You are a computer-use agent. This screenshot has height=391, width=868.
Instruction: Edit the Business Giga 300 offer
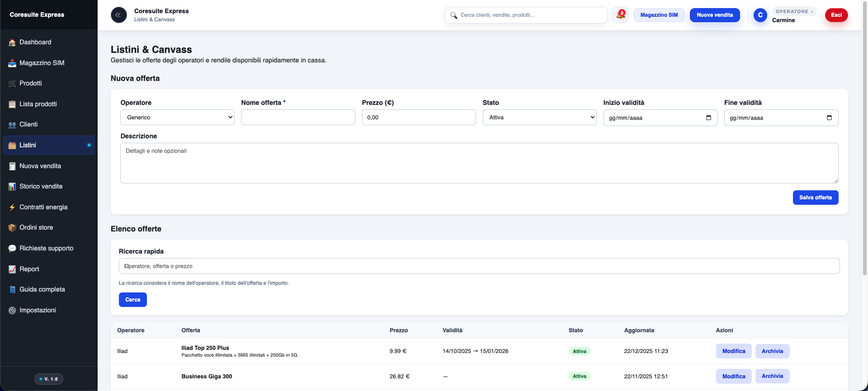[733, 376]
